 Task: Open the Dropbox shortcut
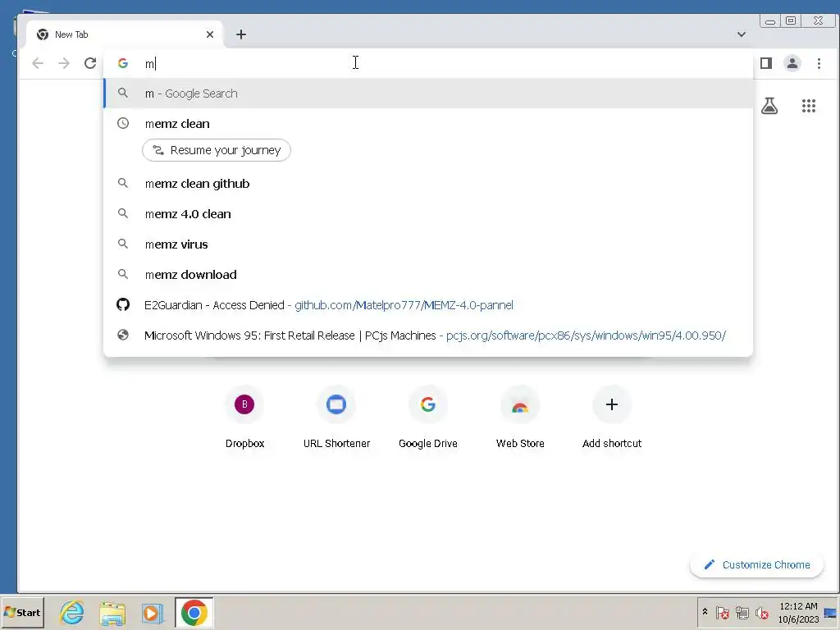[x=244, y=418]
